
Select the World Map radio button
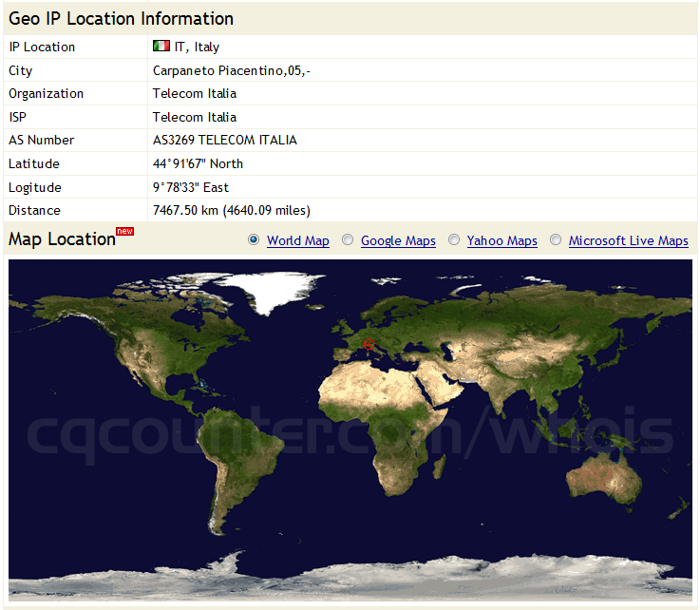click(254, 239)
